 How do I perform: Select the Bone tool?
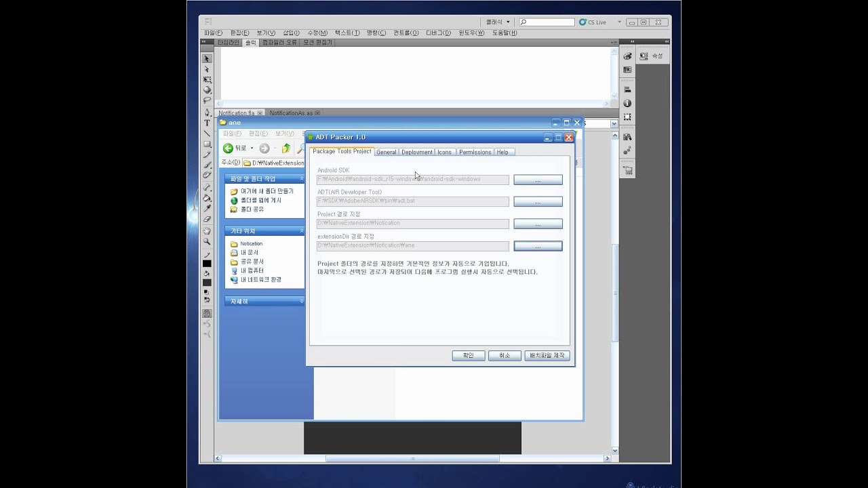(207, 188)
